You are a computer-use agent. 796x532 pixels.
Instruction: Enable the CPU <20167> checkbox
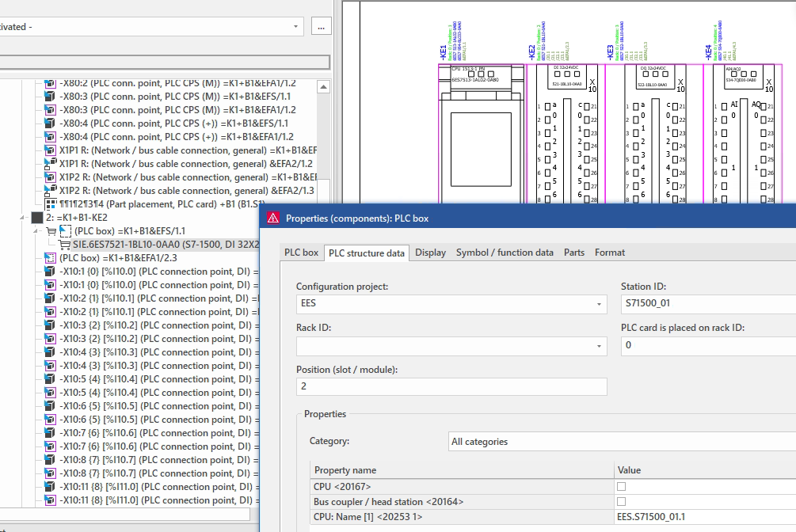point(621,487)
